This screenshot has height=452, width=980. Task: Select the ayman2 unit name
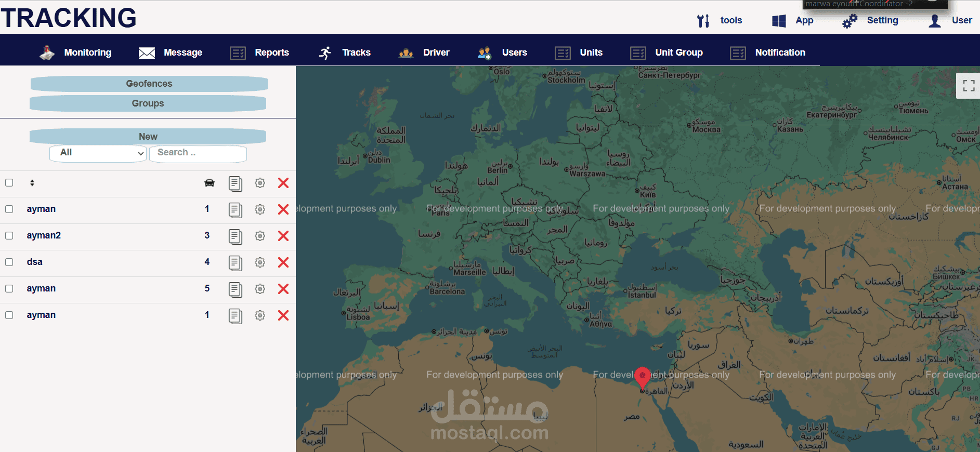(44, 235)
